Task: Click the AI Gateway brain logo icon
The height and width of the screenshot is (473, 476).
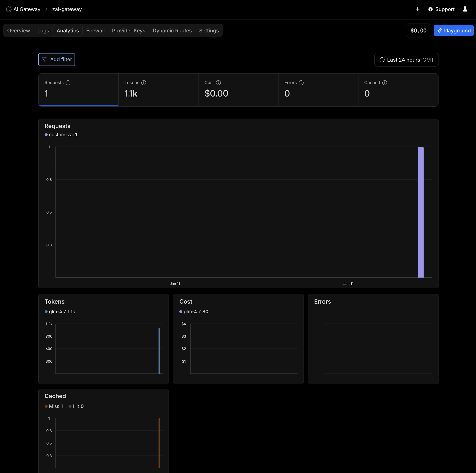Action: click(x=9, y=9)
